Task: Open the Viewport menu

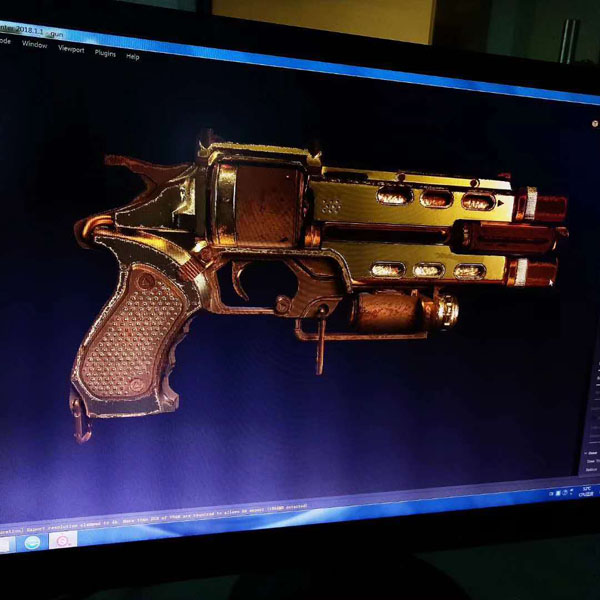Action: [71, 48]
